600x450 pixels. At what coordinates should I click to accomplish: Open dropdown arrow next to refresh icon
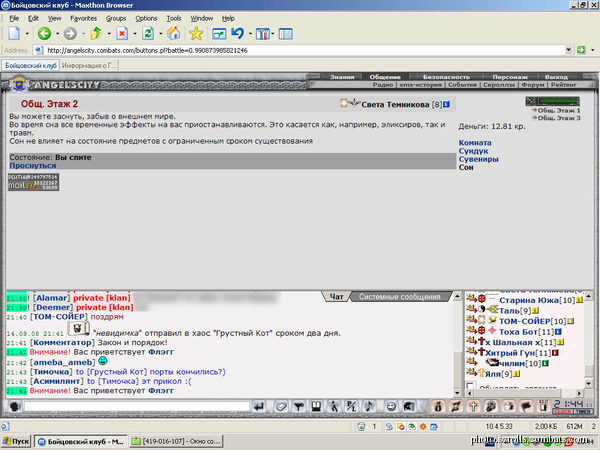coord(160,34)
